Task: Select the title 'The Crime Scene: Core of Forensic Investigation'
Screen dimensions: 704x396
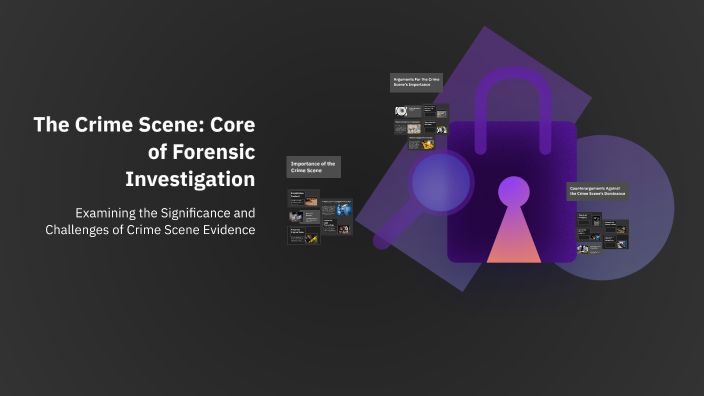Action: [145, 152]
